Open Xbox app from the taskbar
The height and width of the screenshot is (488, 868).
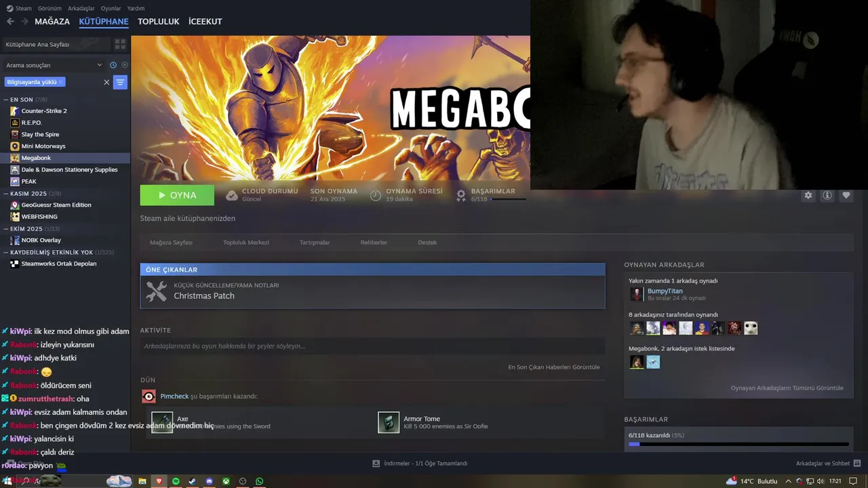click(226, 481)
